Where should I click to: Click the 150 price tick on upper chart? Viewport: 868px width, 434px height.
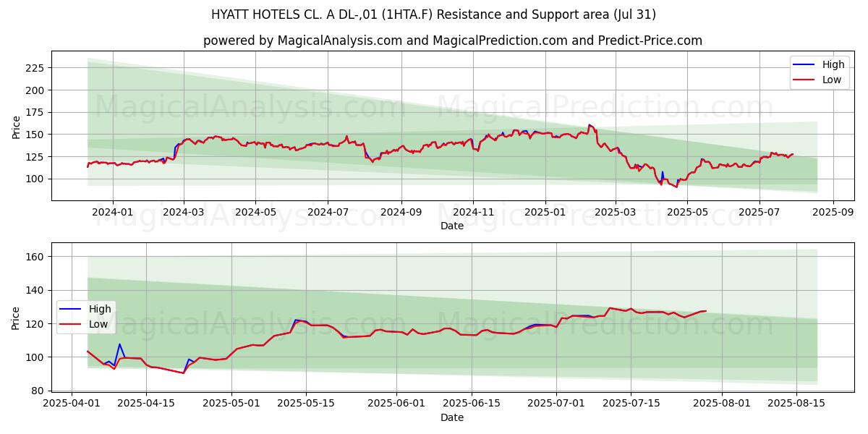[x=36, y=135]
